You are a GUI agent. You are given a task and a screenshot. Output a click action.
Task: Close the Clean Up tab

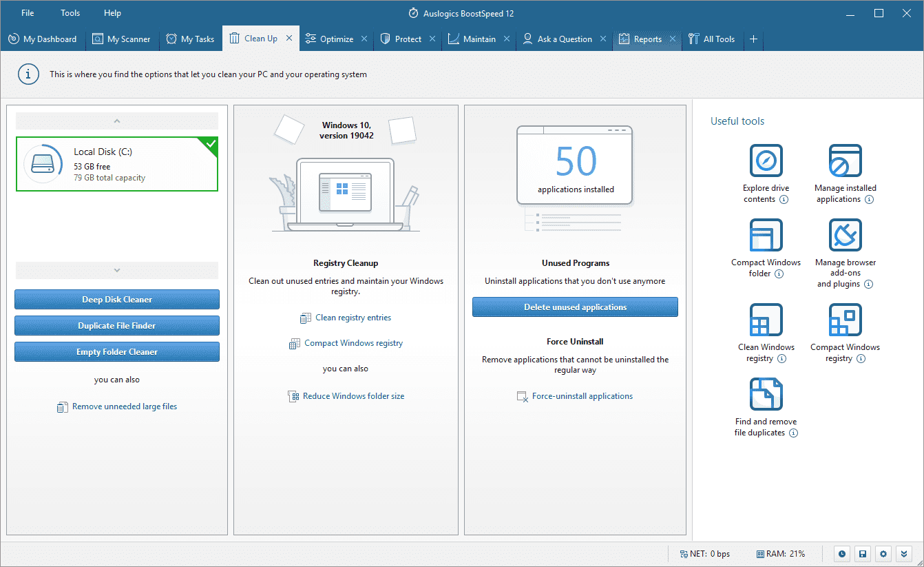(x=289, y=39)
